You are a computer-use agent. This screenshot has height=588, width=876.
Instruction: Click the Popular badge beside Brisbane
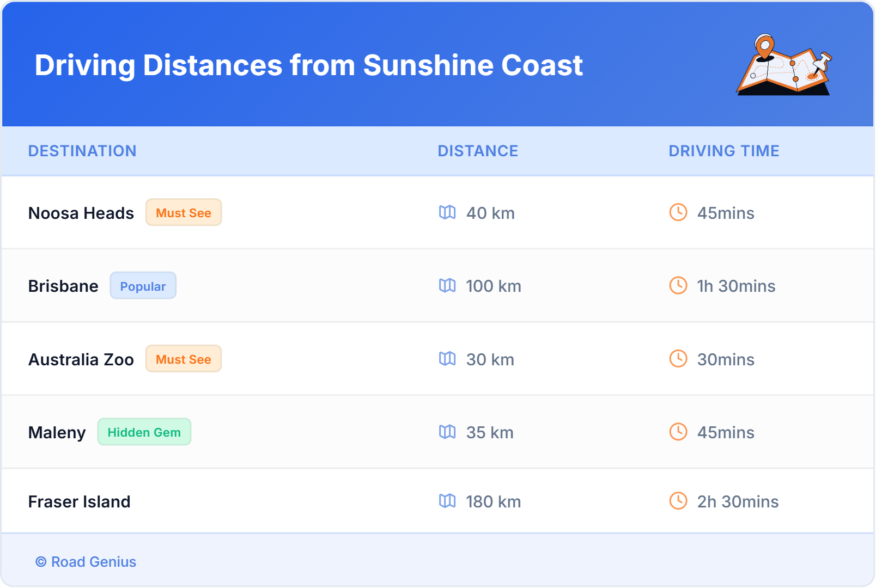[143, 286]
